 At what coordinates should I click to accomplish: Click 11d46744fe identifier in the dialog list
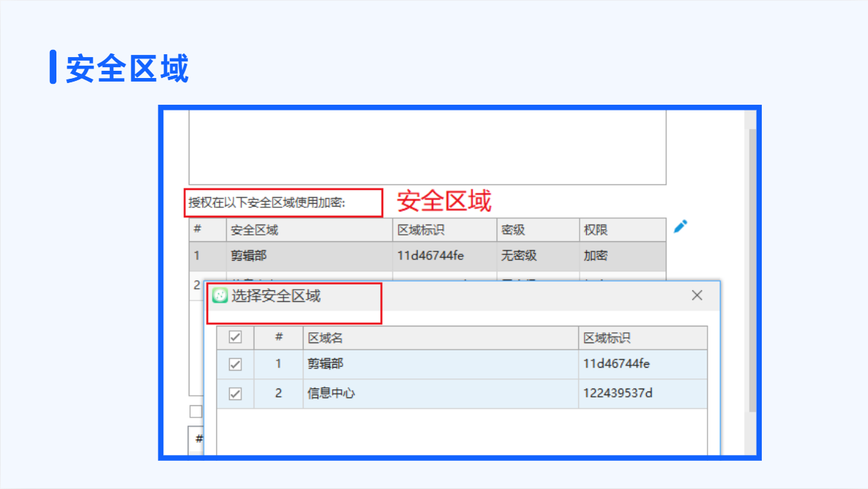(x=616, y=364)
